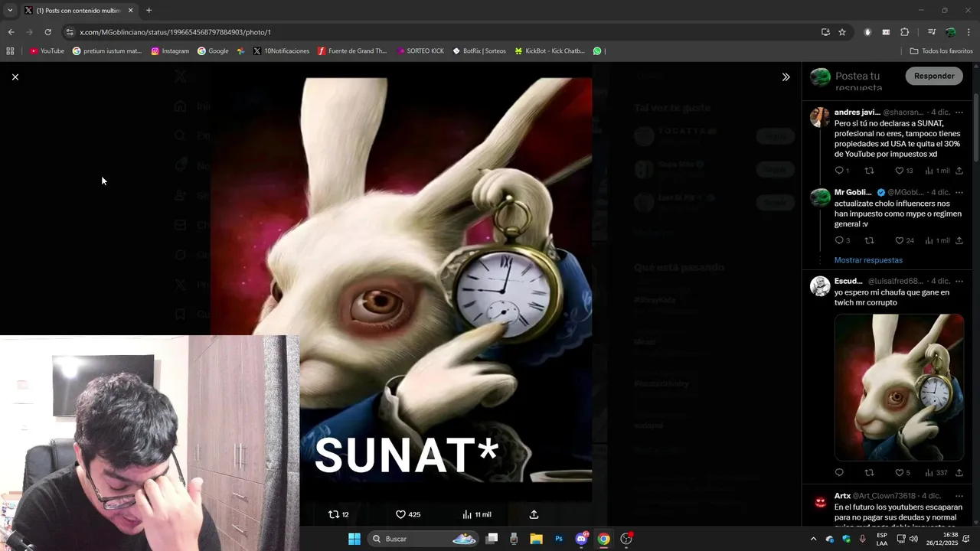Bookmark this page with the star icon
Viewport: 980px width, 551px height.
[x=842, y=32]
